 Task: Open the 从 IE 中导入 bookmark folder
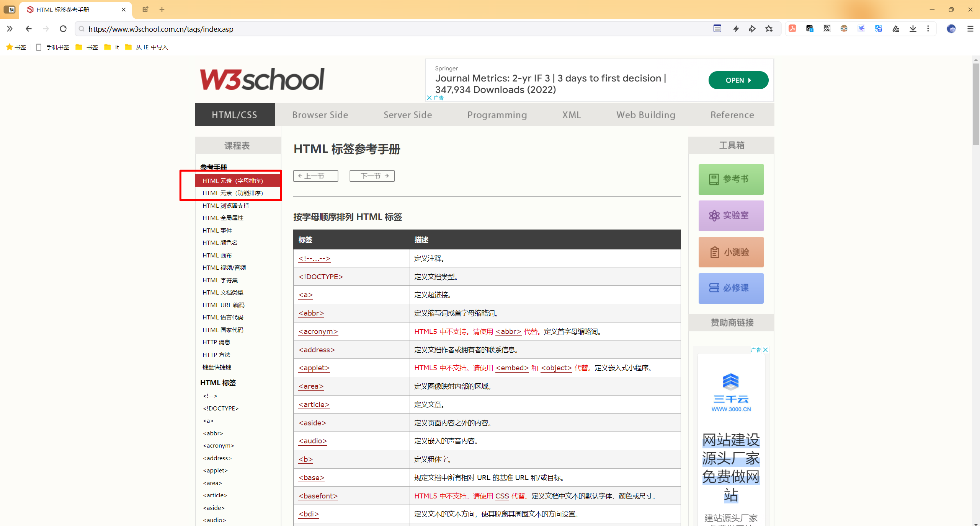point(147,47)
